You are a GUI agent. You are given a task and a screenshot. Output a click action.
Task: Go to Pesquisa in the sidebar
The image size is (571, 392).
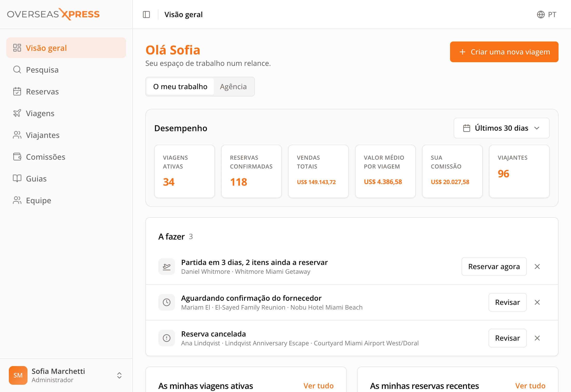coord(66,69)
